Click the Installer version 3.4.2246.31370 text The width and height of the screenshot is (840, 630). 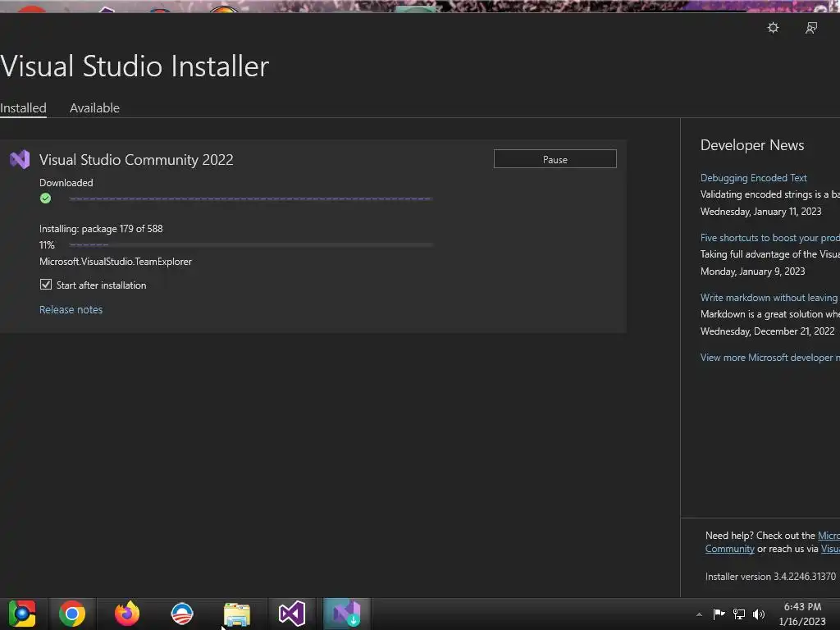tap(770, 577)
